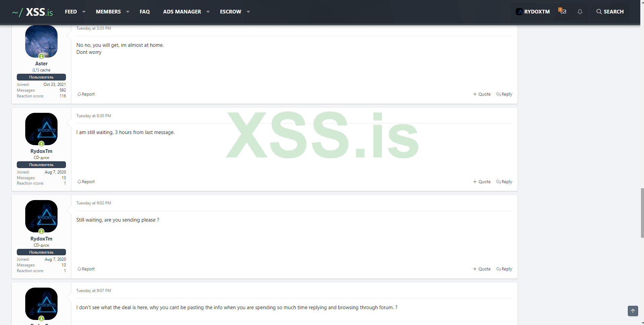Open the ESCROW menu
Image resolution: width=644 pixels, height=325 pixels.
(230, 12)
